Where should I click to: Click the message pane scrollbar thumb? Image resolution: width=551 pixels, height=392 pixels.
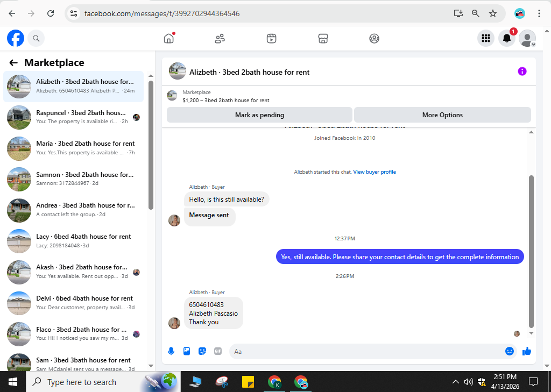tap(531, 252)
